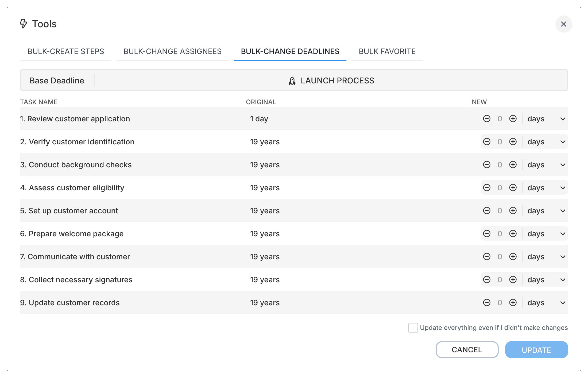Viewport: 588px width, 378px height.
Task: Click minus icon for Collect necessary signatures
Action: tap(487, 279)
